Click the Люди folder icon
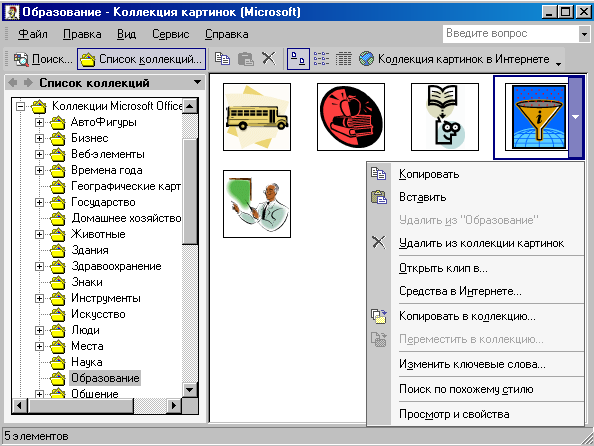Viewport: 594px width, 446px height. click(x=58, y=330)
